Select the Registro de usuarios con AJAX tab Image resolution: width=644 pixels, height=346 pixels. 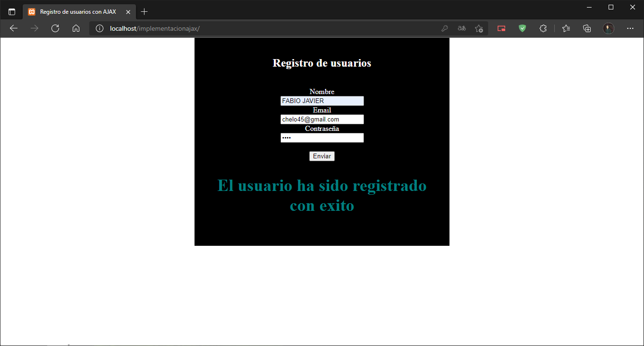[x=79, y=12]
